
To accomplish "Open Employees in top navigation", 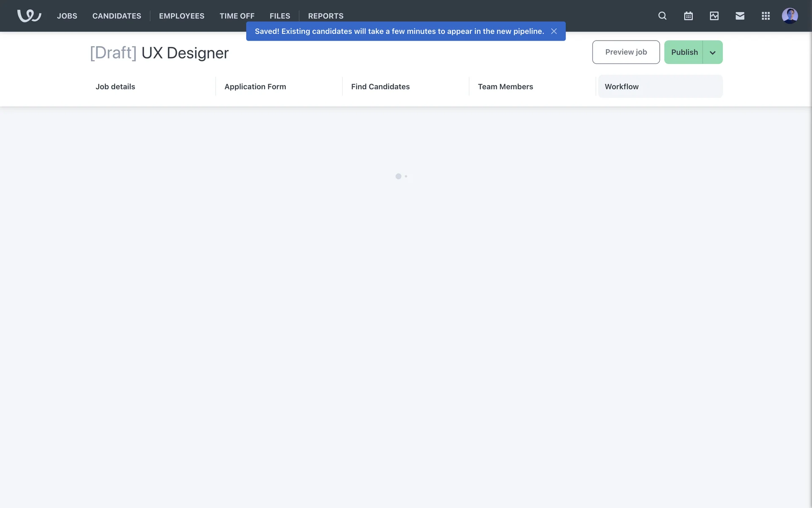I will point(181,16).
